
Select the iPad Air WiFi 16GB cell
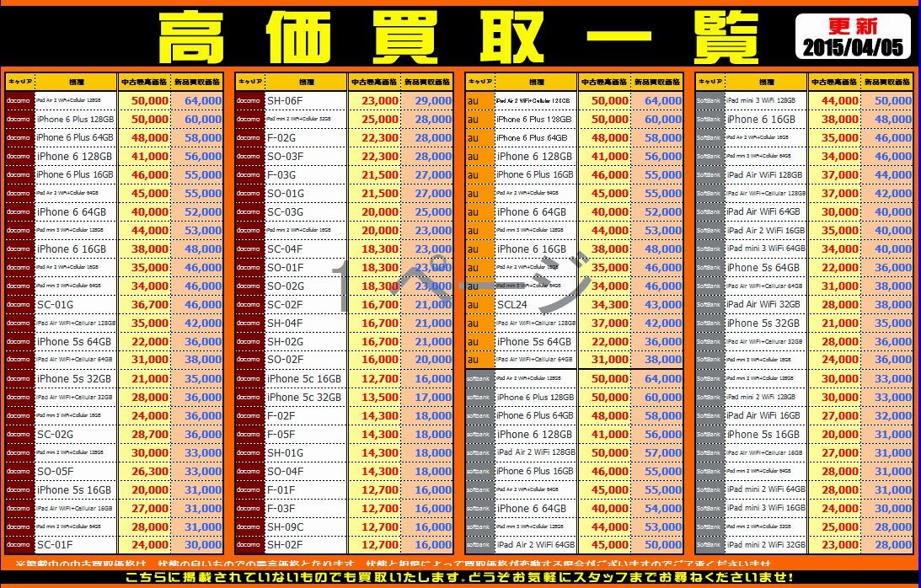click(767, 416)
